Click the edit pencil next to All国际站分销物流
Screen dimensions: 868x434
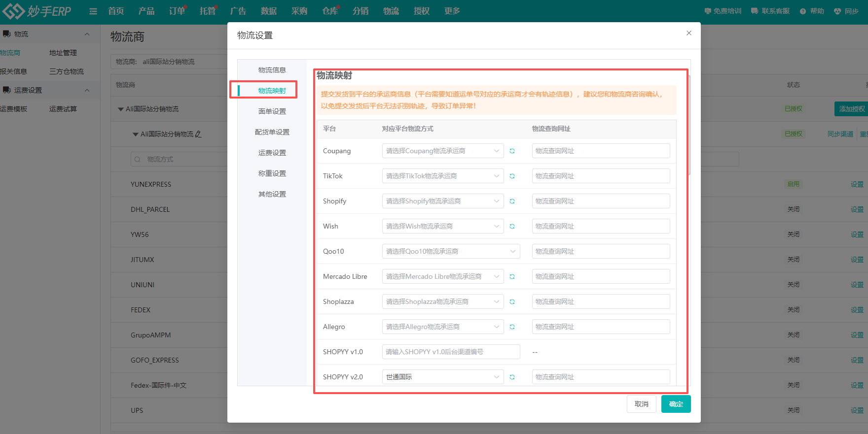click(198, 134)
